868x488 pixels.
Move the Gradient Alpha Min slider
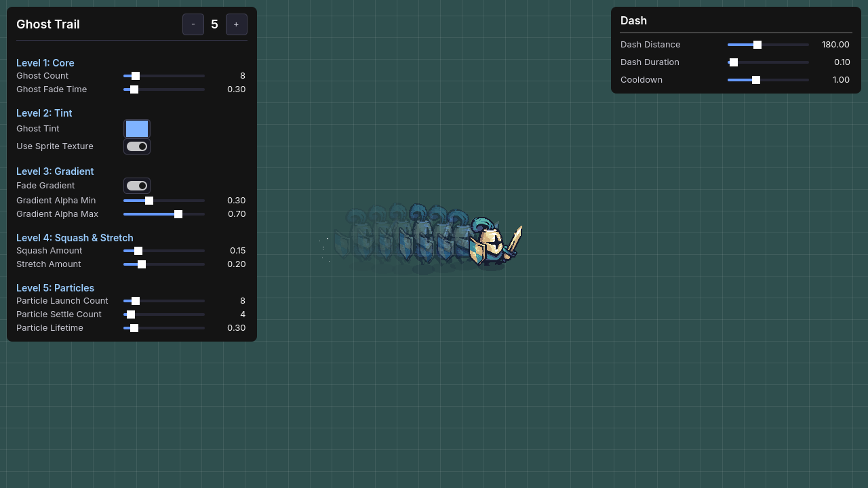(149, 201)
